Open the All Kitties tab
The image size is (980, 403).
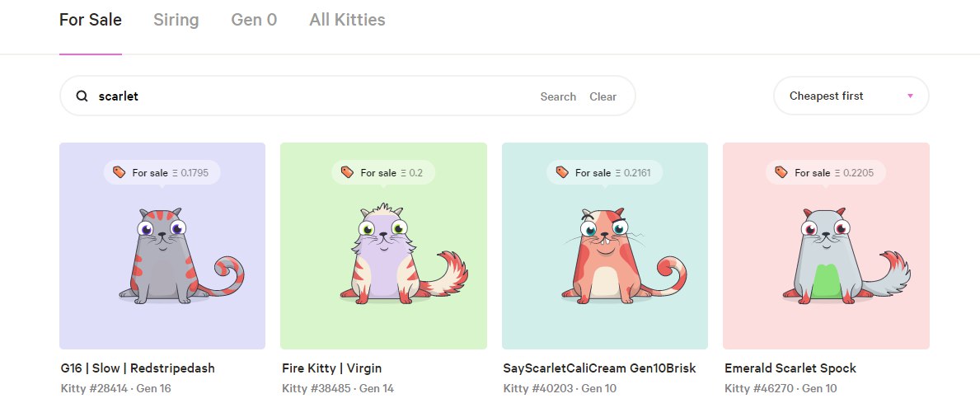(347, 20)
